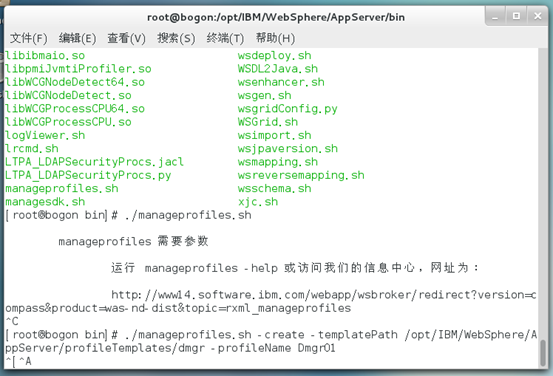Minimize the terminal window
Image resolution: width=553 pixels, height=376 pixels.
pos(495,16)
